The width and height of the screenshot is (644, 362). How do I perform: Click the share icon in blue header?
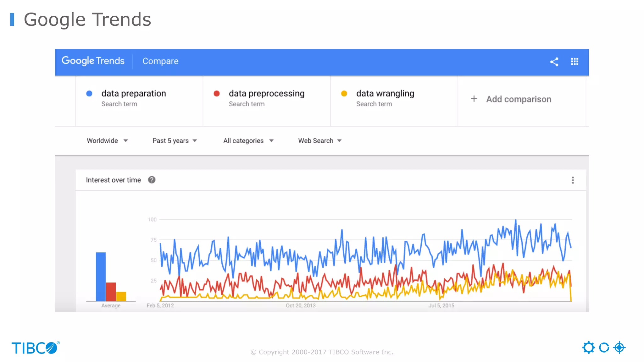[554, 62]
